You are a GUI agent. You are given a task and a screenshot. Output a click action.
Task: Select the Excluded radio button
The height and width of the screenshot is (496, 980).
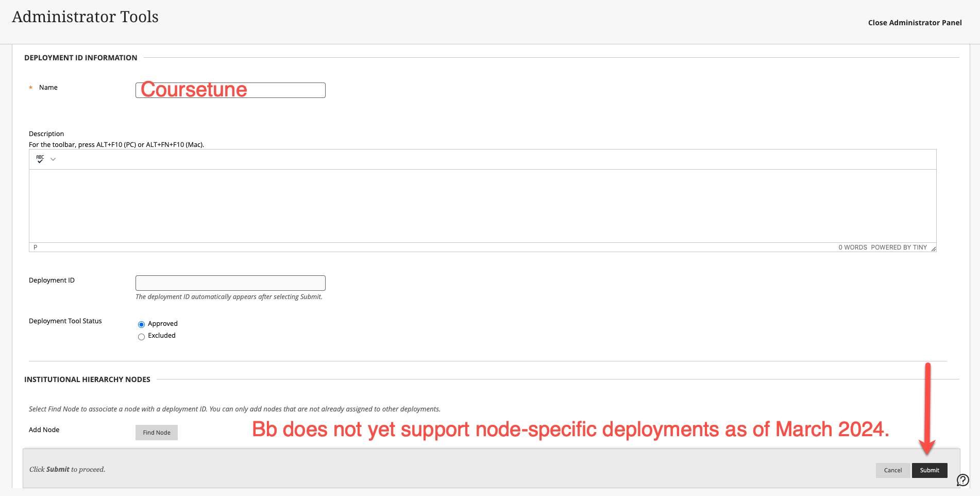pyautogui.click(x=141, y=337)
